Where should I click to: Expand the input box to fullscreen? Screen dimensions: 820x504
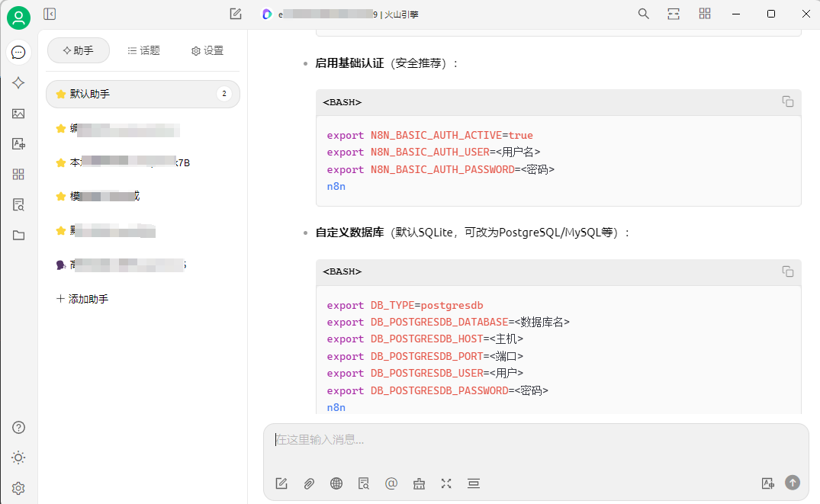point(446,483)
